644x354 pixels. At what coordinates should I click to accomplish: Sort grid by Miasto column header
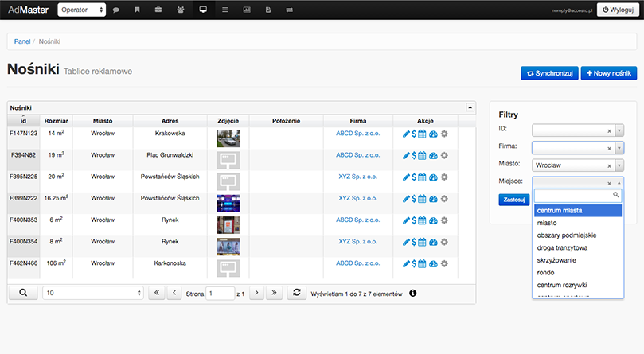tap(103, 121)
